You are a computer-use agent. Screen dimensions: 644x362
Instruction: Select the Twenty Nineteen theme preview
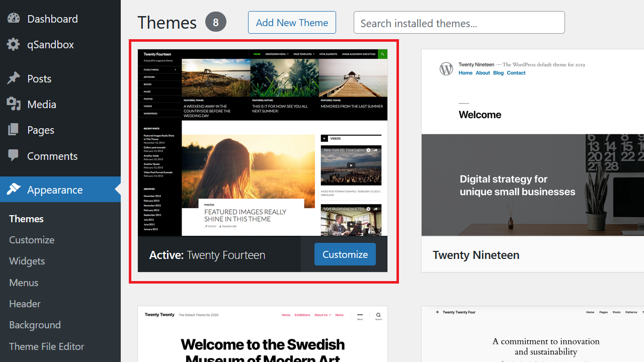[x=533, y=142]
